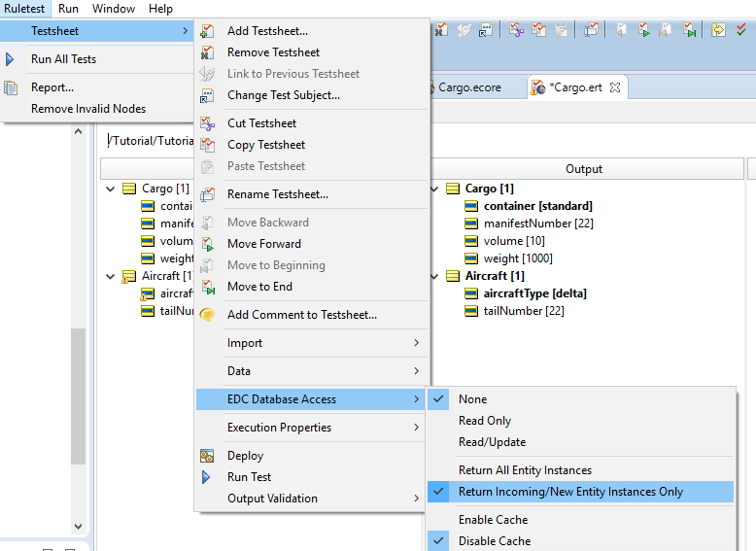
Task: Select Cut Testsheet menu entry
Action: click(x=312, y=122)
